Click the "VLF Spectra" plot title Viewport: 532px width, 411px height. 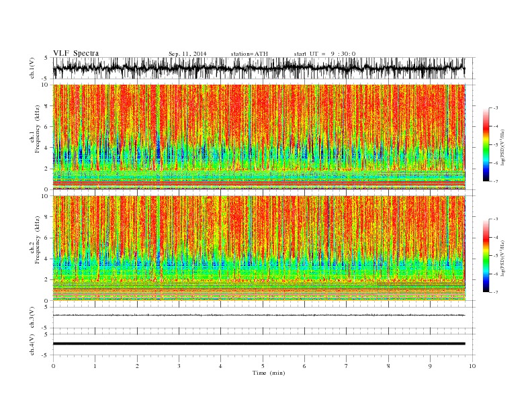(x=76, y=53)
